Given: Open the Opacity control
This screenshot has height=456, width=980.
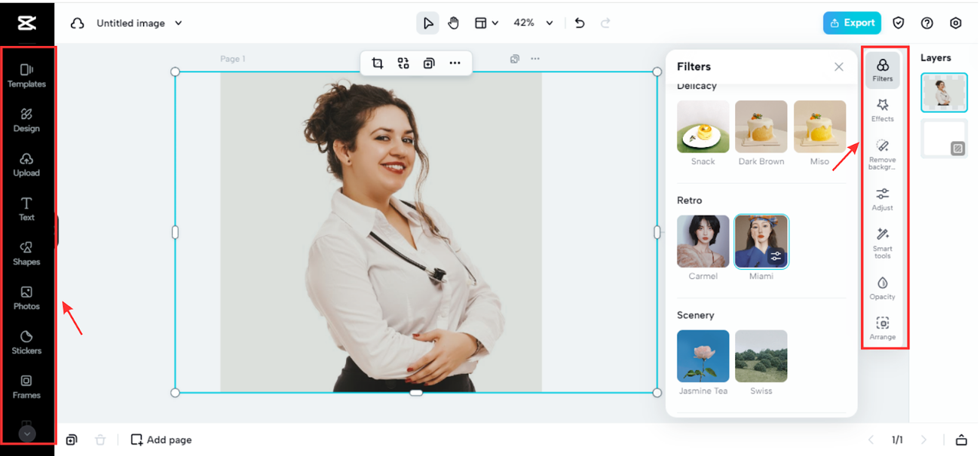Looking at the screenshot, I should (883, 288).
